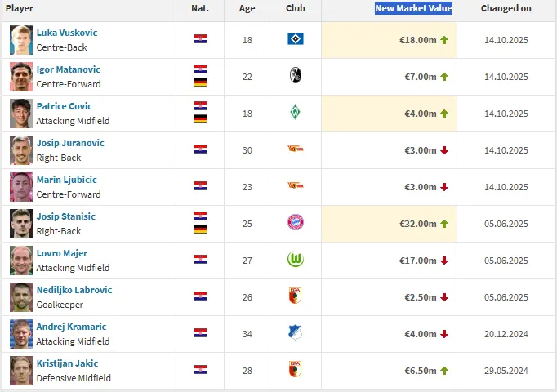Click Union Berlin logo in Juranovic row

pos(296,149)
